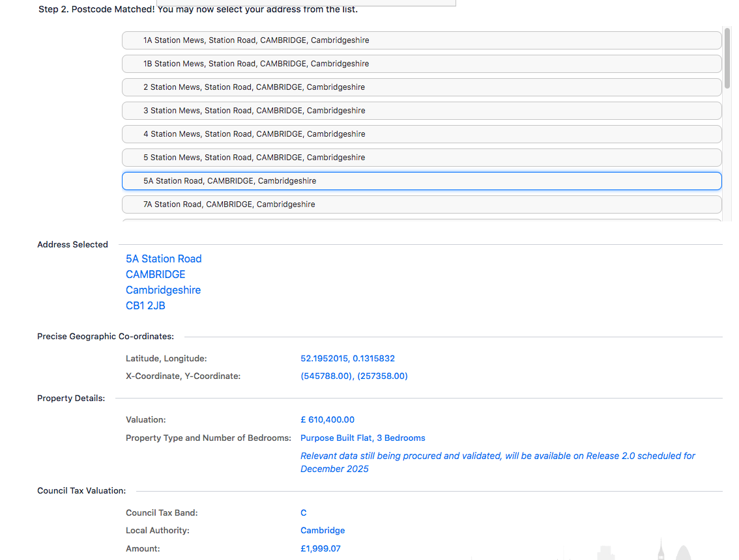Choose 1B Station Mews from the list
The image size is (739, 560).
421,64
